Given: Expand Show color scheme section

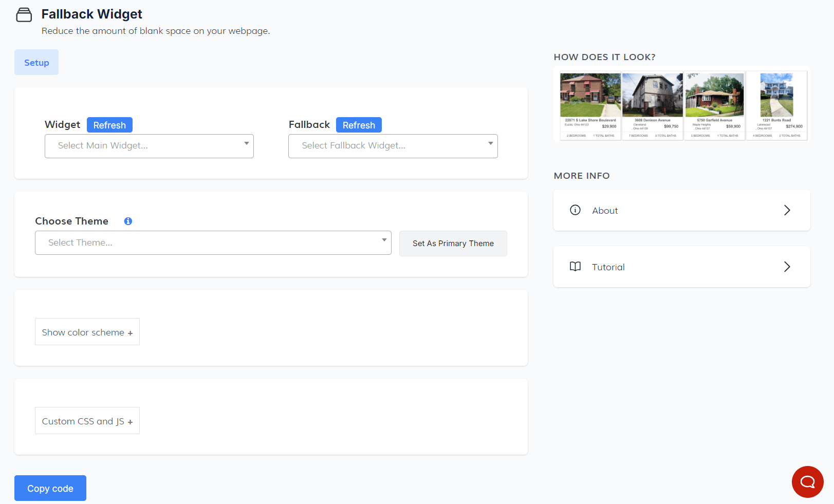Looking at the screenshot, I should [x=87, y=332].
